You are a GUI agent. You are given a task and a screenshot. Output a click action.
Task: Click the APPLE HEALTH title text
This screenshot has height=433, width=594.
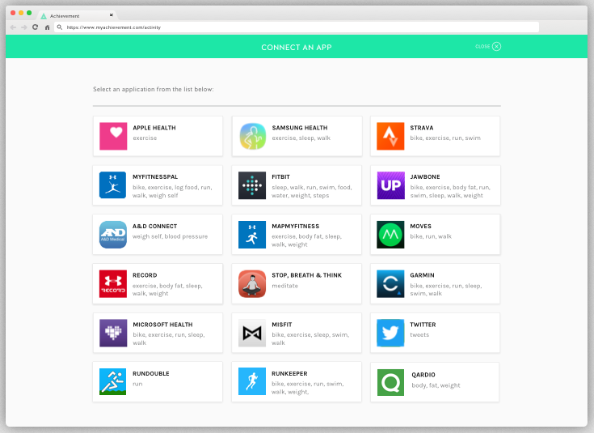tap(154, 128)
